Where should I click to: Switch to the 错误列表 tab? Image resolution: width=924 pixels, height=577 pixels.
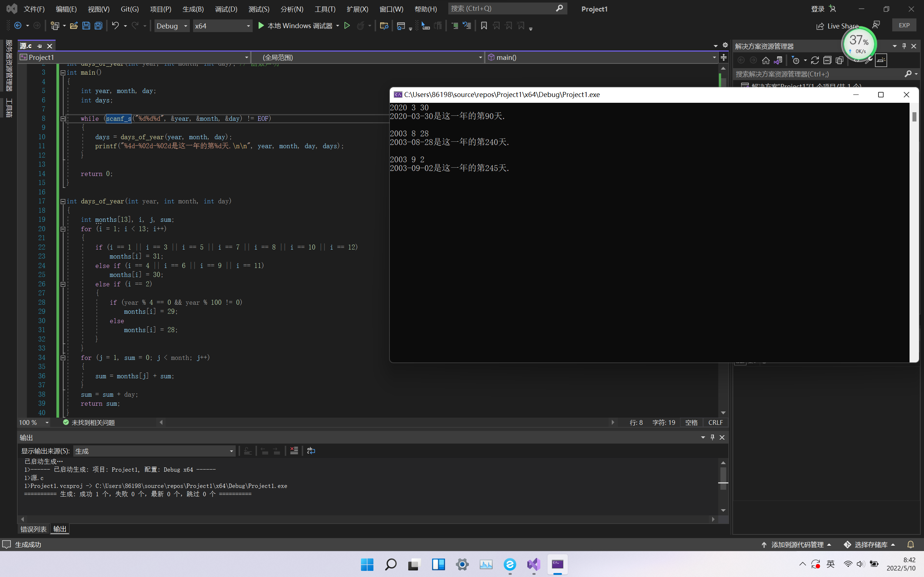tap(33, 529)
